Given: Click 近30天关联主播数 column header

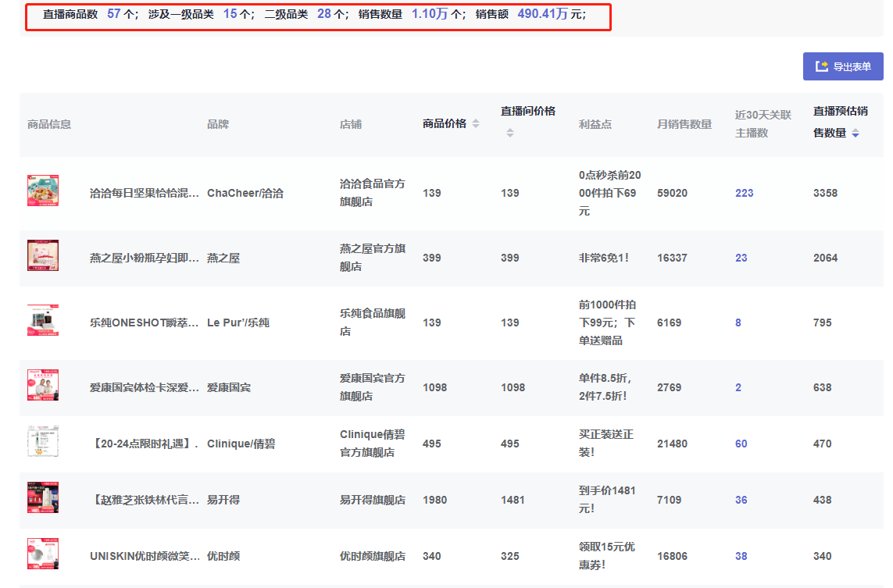Looking at the screenshot, I should (x=763, y=124).
